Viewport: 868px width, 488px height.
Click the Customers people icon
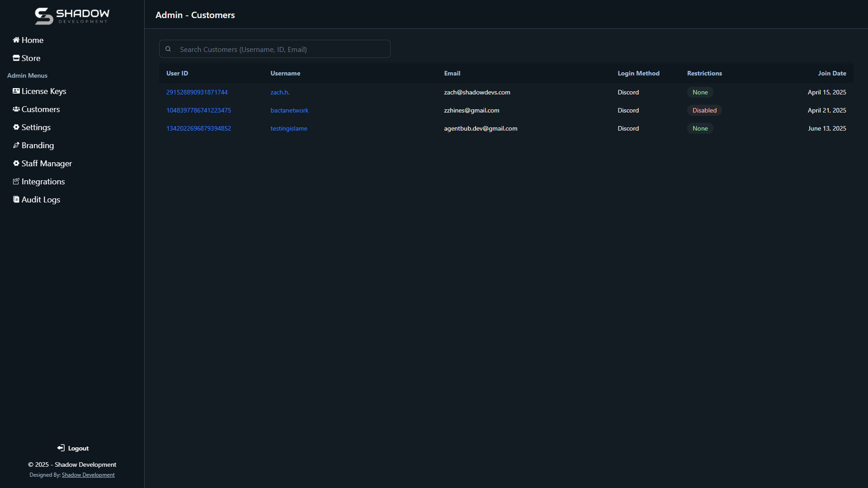16,109
